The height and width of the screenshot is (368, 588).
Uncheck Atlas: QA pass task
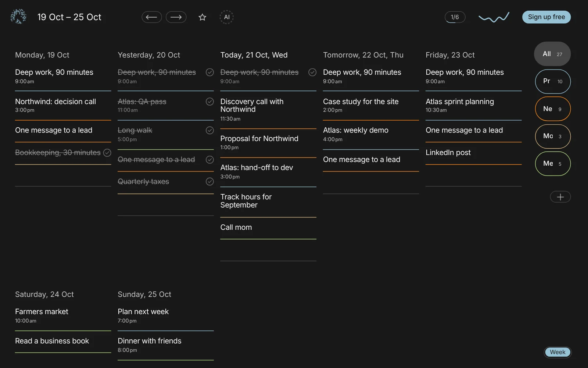(x=210, y=102)
